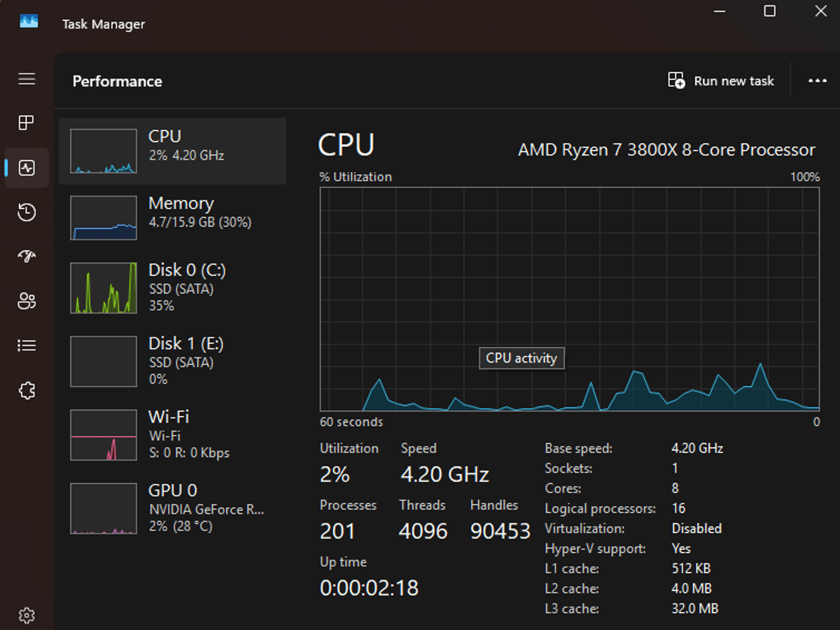This screenshot has height=630, width=840.
Task: Select the Performance page icon
Action: pyautogui.click(x=27, y=168)
